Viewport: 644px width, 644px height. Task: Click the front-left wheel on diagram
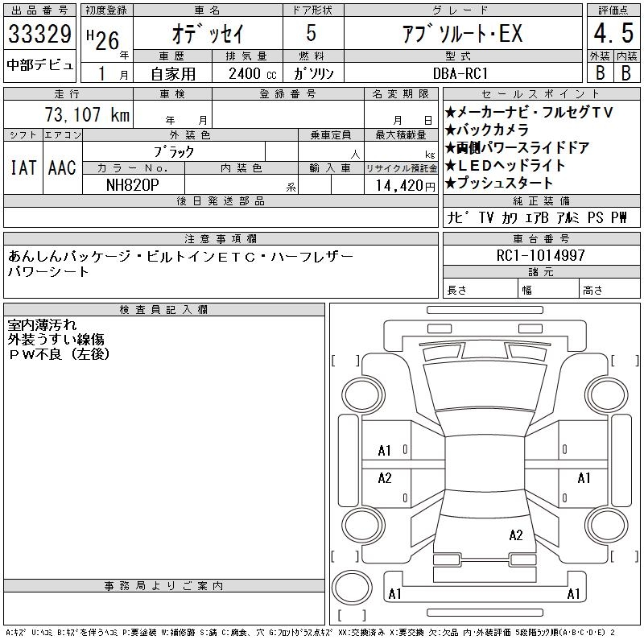pos(364,394)
